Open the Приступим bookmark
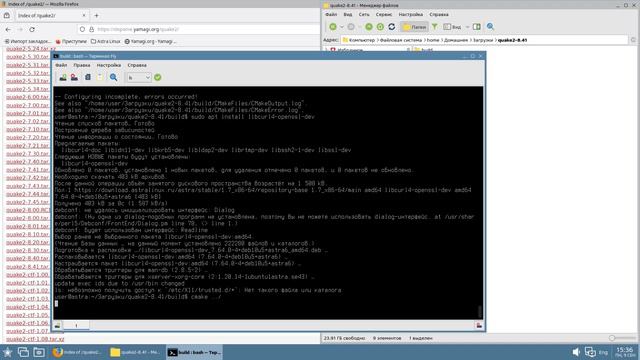Image resolution: width=640 pixels, height=360 pixels. click(71, 41)
